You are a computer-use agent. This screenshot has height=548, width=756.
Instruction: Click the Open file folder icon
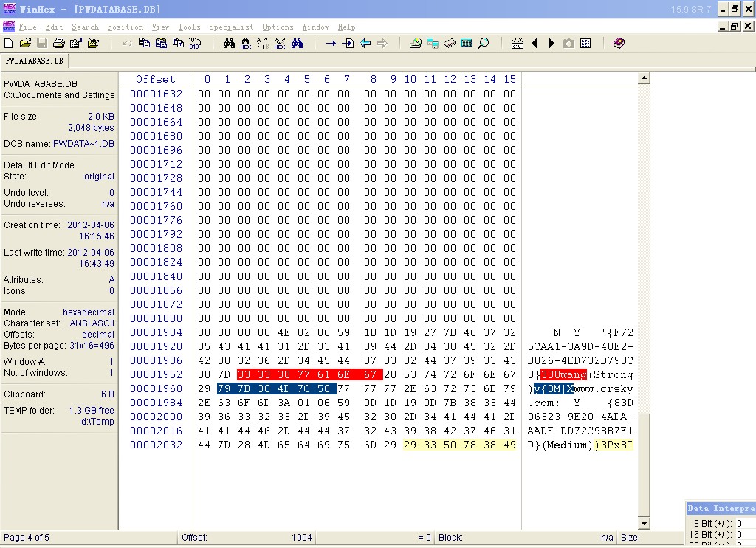(x=25, y=44)
